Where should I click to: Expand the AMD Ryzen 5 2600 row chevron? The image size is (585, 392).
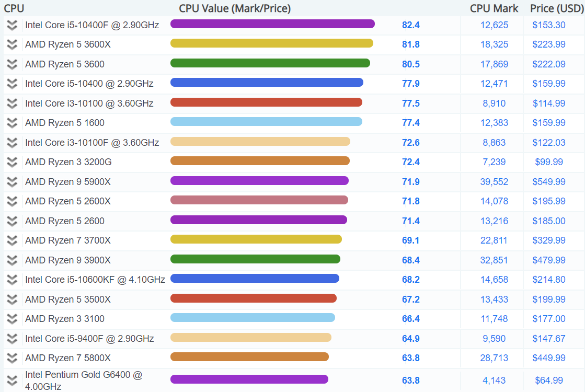pyautogui.click(x=12, y=221)
